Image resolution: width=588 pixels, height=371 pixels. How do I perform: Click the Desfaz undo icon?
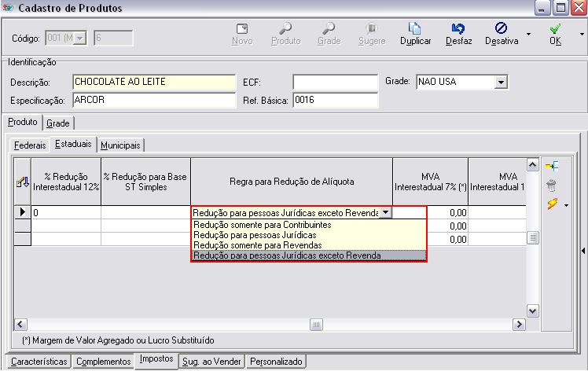(458, 28)
